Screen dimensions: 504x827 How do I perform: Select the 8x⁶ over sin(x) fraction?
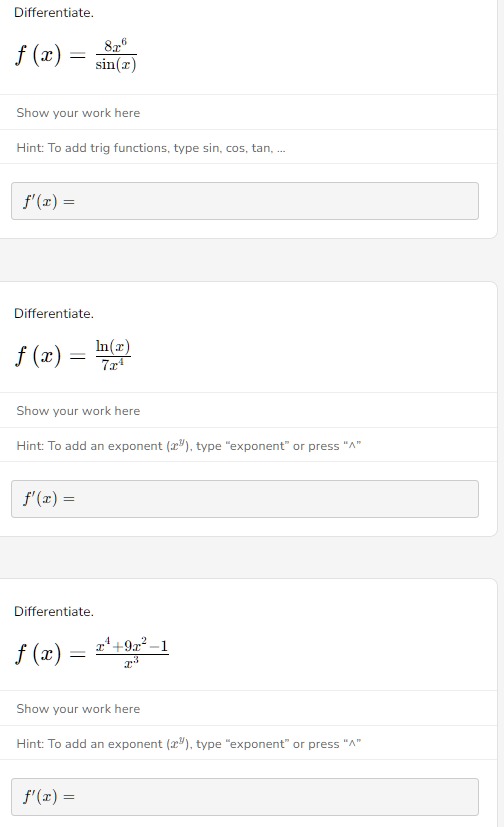click(x=116, y=55)
